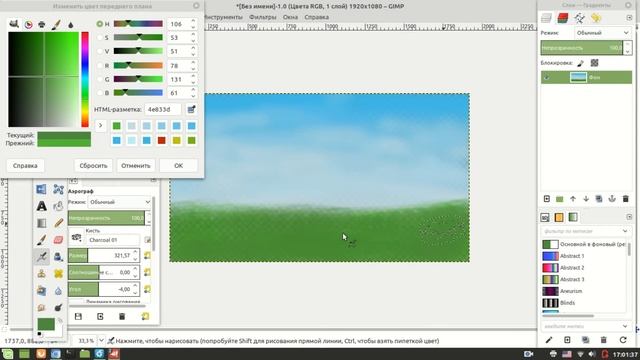Click the Отменить button
The width and height of the screenshot is (640, 360).
136,166
